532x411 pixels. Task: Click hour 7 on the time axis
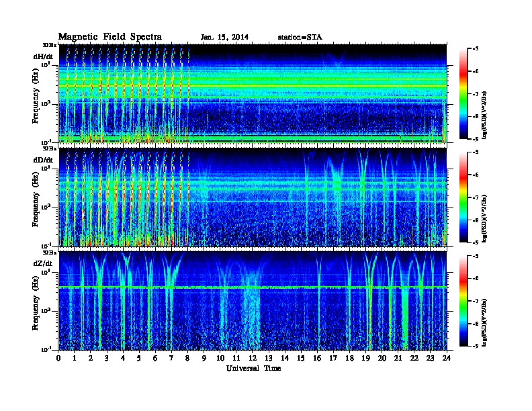pyautogui.click(x=172, y=359)
